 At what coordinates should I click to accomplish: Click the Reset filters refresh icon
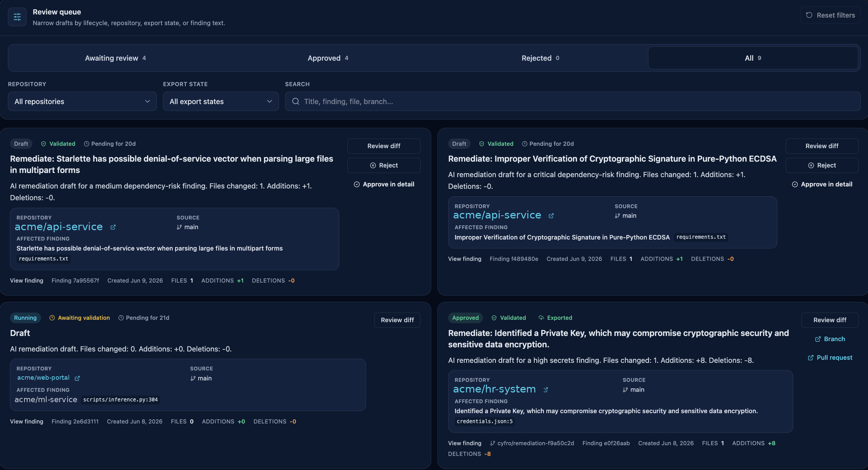click(x=809, y=15)
